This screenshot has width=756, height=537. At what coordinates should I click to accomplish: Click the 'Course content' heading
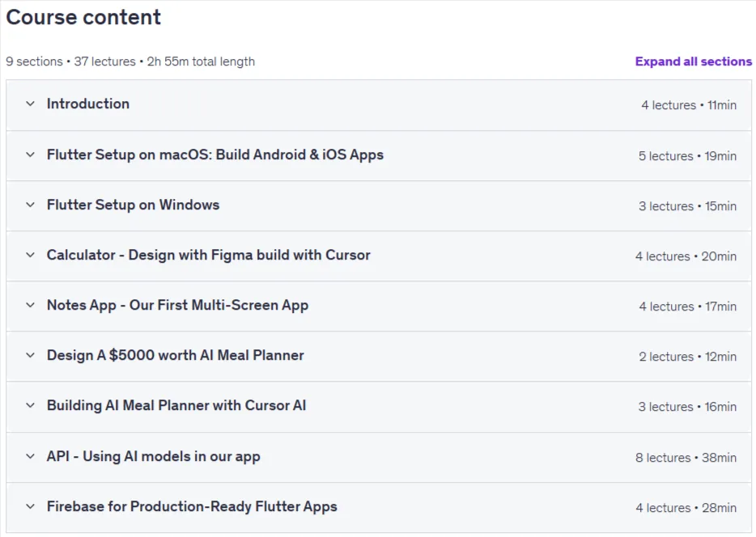[83, 17]
